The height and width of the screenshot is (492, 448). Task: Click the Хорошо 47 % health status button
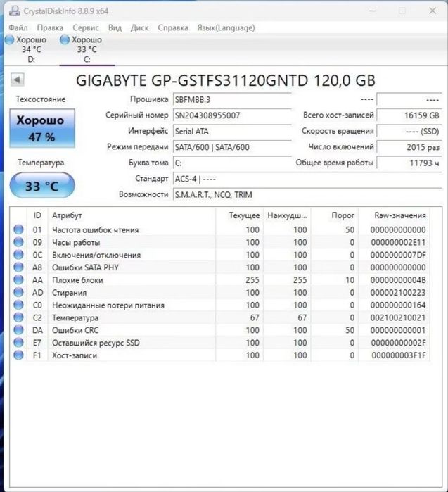click(x=42, y=128)
